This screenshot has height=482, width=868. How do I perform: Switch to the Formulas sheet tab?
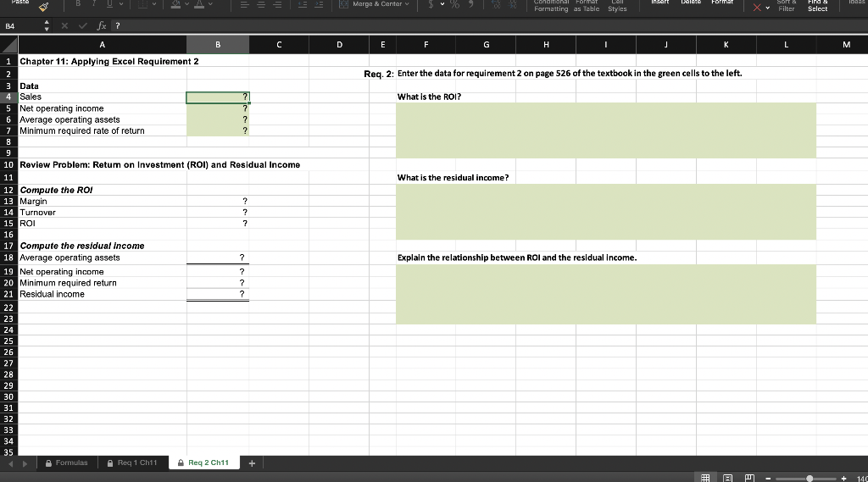(x=66, y=463)
